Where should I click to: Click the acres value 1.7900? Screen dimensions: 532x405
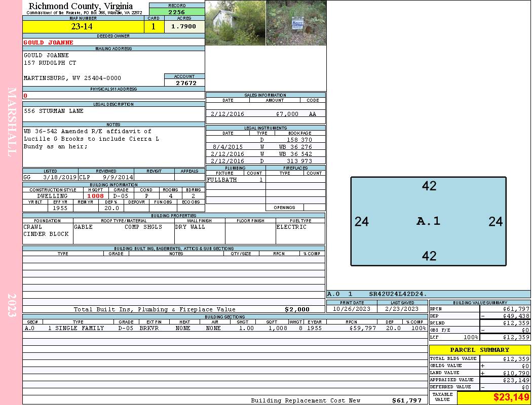[x=183, y=26]
